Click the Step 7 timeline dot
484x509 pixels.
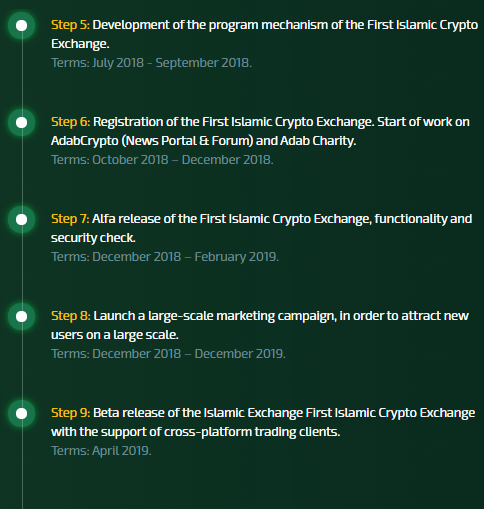22,220
